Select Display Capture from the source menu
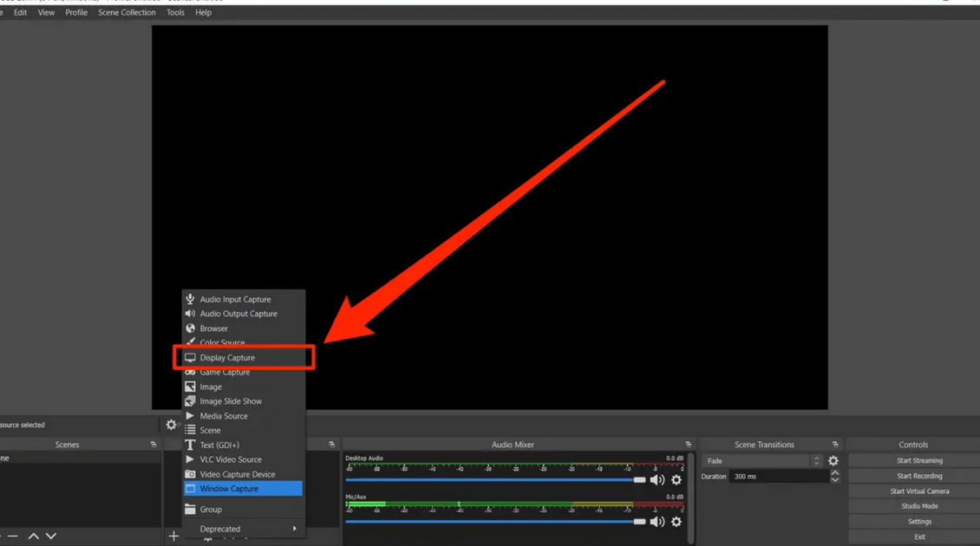Screen dimensions: 980x546 (229, 357)
